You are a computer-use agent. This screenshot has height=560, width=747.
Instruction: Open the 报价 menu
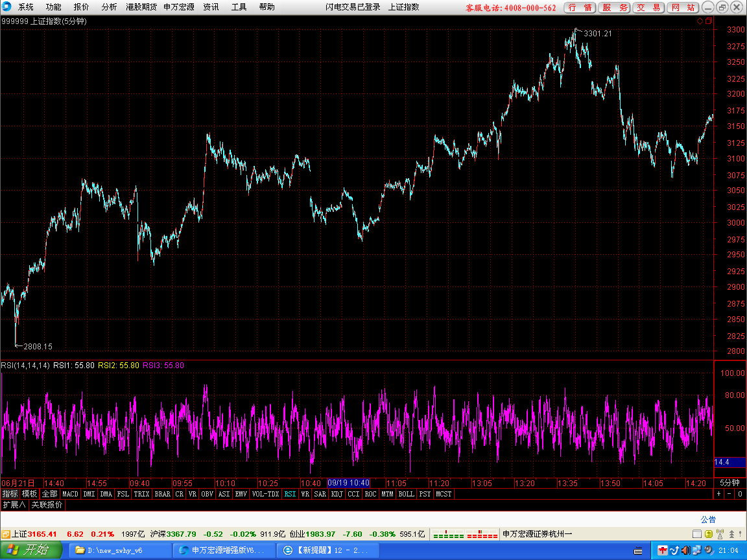(81, 6)
